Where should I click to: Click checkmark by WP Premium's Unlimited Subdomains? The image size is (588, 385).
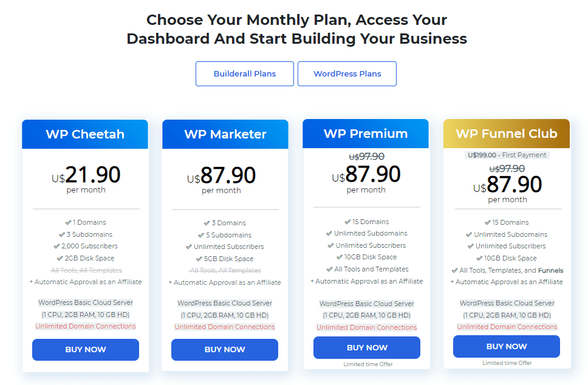click(x=329, y=233)
